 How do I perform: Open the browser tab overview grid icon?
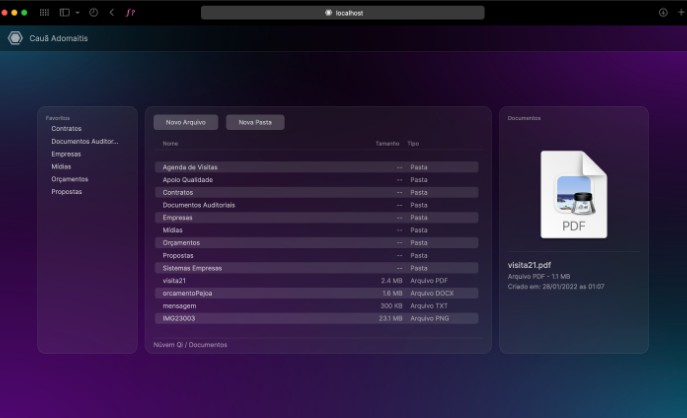pyautogui.click(x=44, y=12)
